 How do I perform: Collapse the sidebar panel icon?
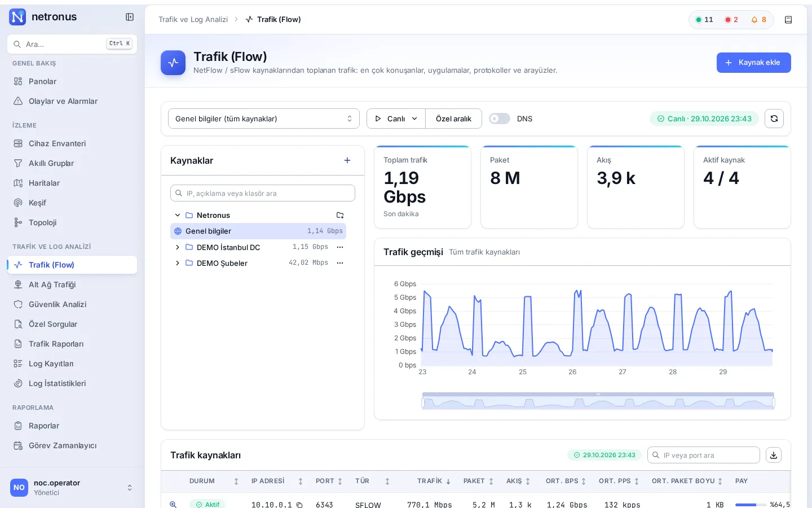130,17
